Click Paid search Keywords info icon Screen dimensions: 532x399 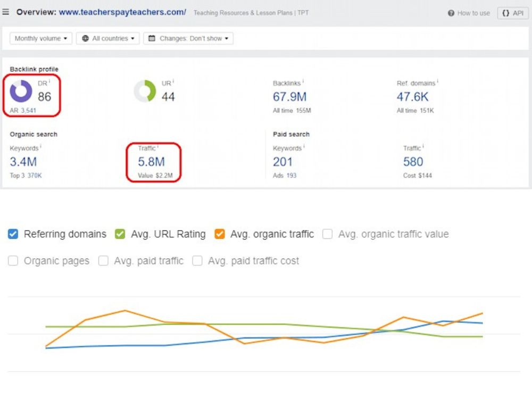[304, 147]
